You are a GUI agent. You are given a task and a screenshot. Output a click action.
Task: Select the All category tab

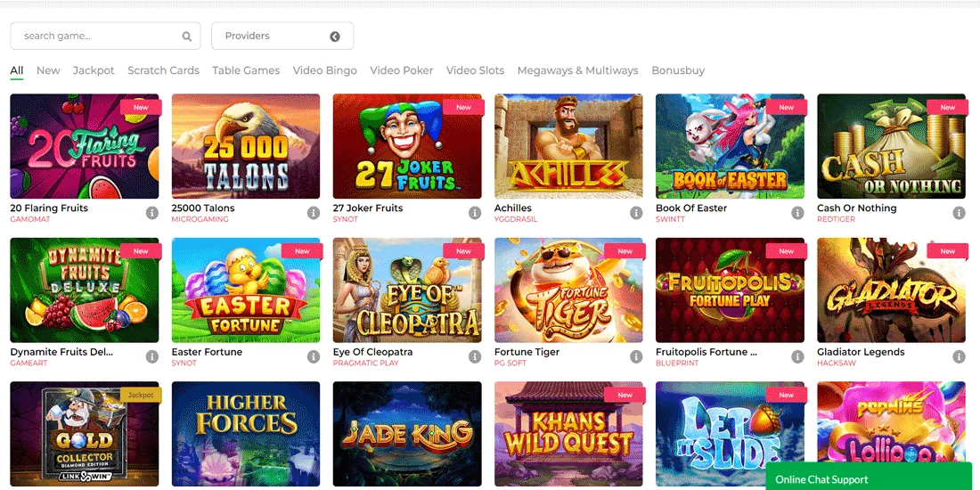click(x=17, y=70)
